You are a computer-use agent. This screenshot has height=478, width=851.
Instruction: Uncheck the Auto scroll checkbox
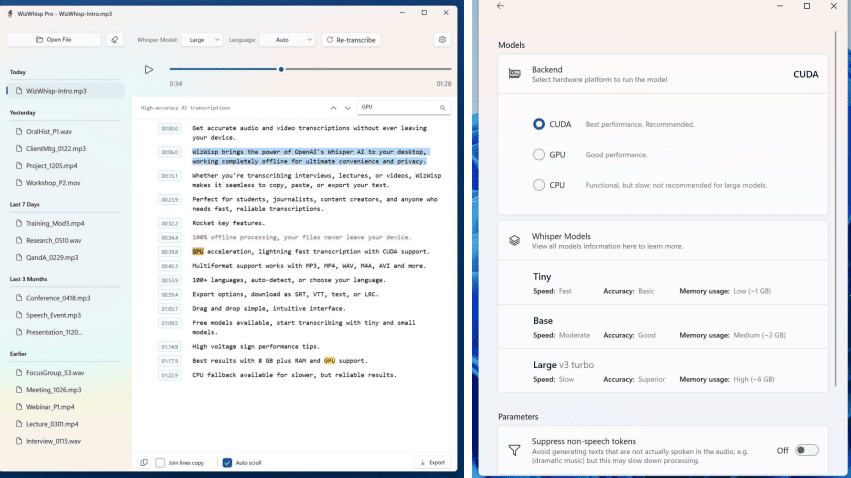click(227, 463)
